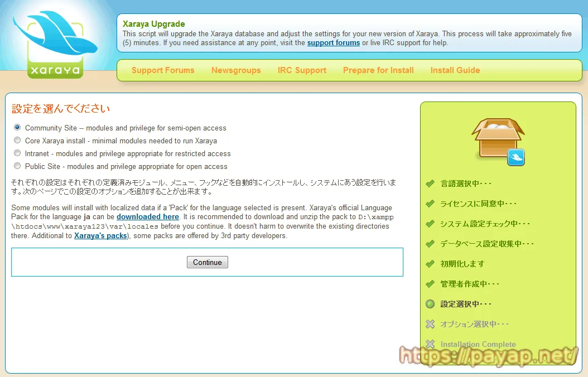Click the checkmark icon next to 管理者作成中
The width and height of the screenshot is (588, 377).
tap(431, 283)
